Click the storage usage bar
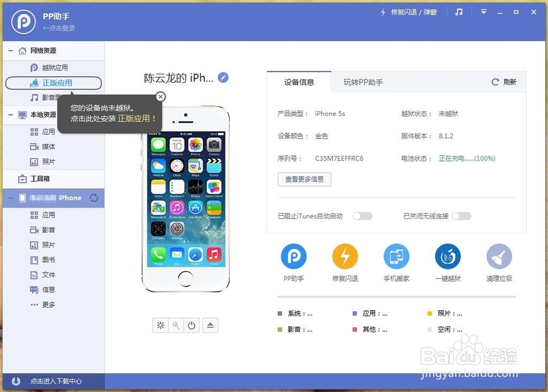Image resolution: width=548 pixels, height=392 pixels. tap(396, 297)
